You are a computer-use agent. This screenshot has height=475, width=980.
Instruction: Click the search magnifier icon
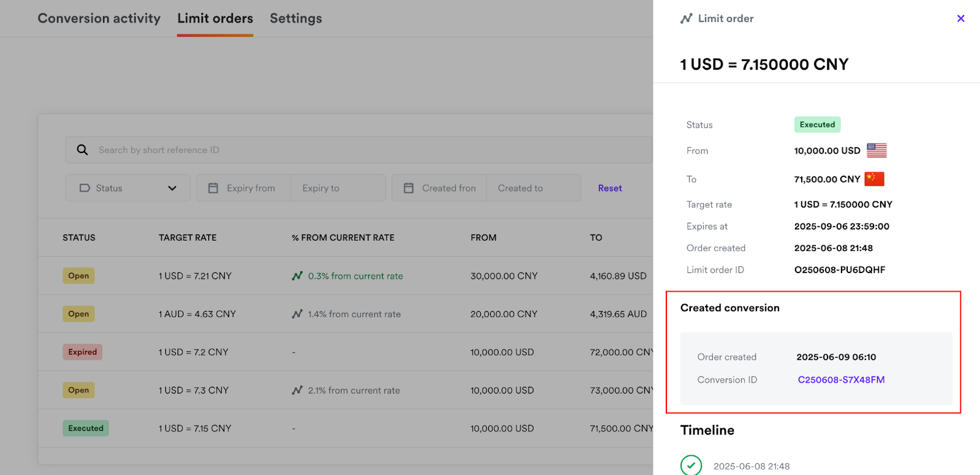[83, 150]
